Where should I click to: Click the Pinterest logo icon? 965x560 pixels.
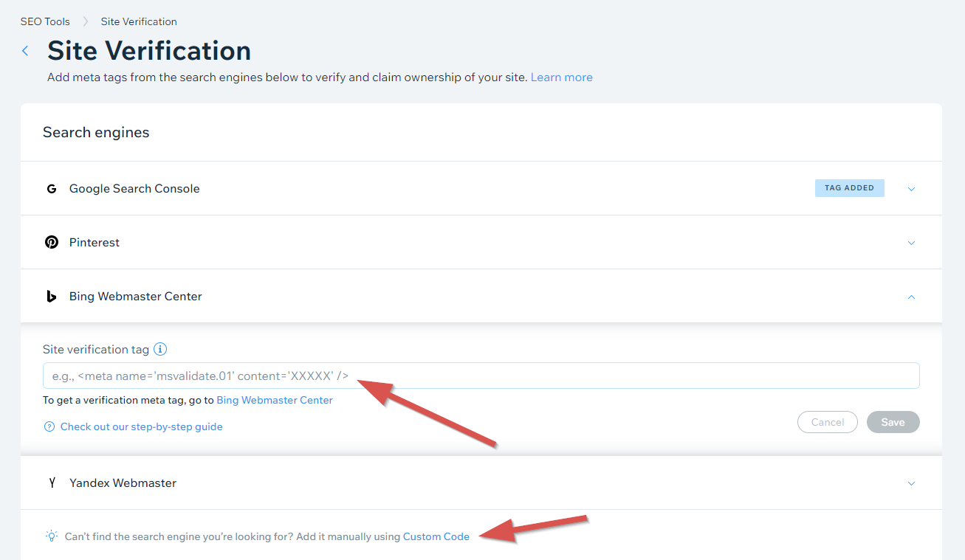pos(52,242)
